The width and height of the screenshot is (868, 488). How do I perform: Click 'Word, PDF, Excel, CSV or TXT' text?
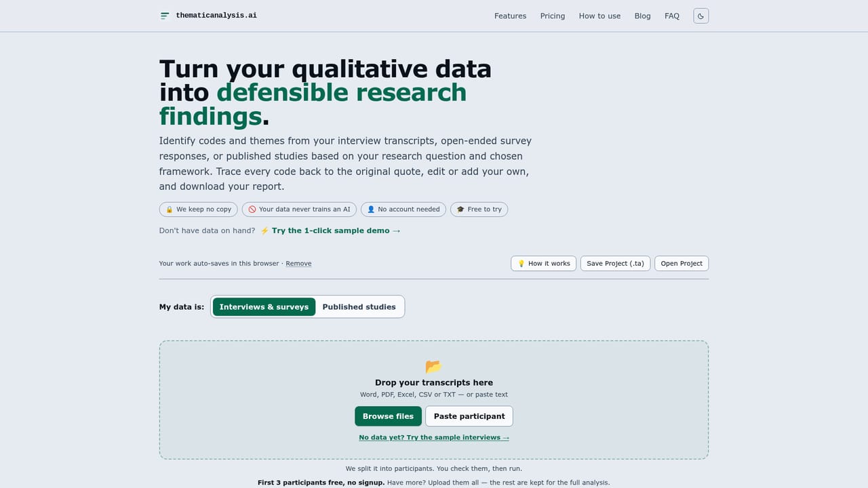[408, 394]
